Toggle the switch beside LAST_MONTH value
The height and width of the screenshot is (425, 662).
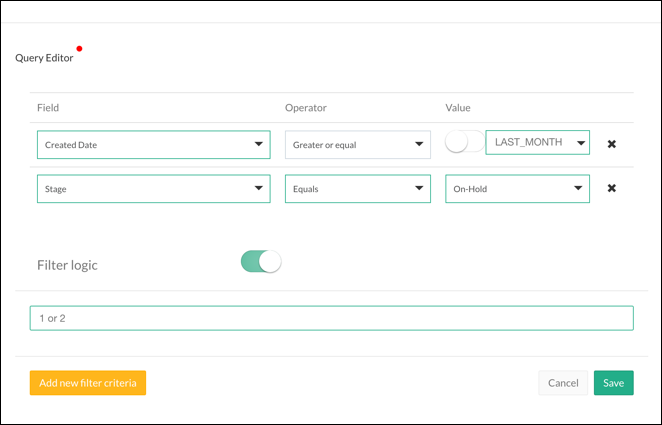[x=463, y=143]
